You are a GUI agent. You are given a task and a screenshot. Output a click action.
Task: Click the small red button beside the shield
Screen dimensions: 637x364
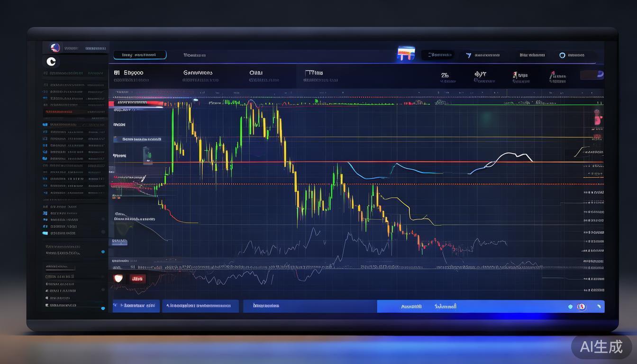tap(138, 279)
